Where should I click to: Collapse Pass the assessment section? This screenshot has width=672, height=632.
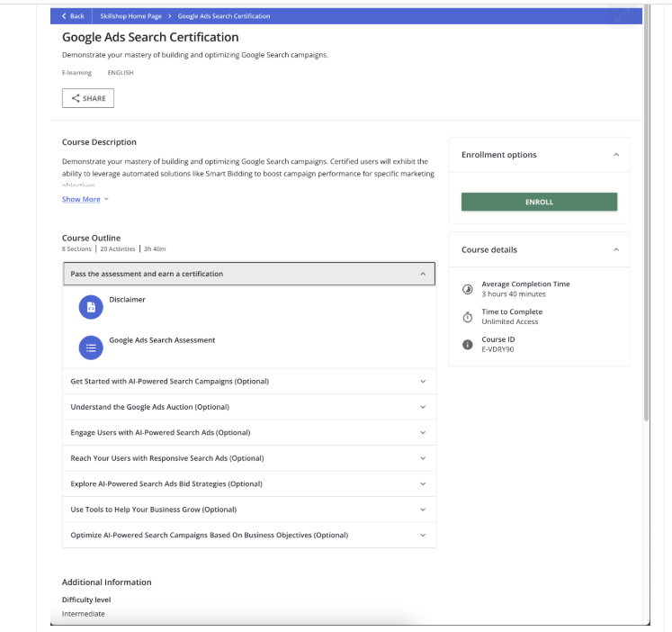click(423, 274)
